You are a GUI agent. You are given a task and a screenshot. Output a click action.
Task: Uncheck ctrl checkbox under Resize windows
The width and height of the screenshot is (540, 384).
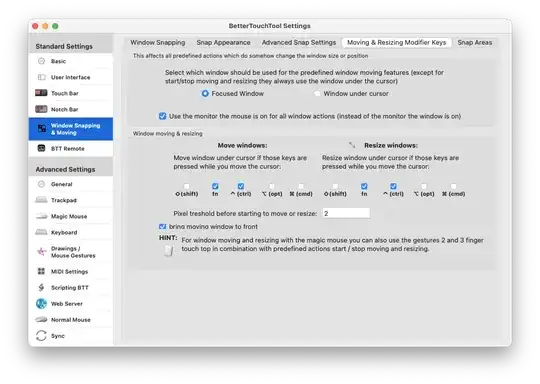point(393,186)
